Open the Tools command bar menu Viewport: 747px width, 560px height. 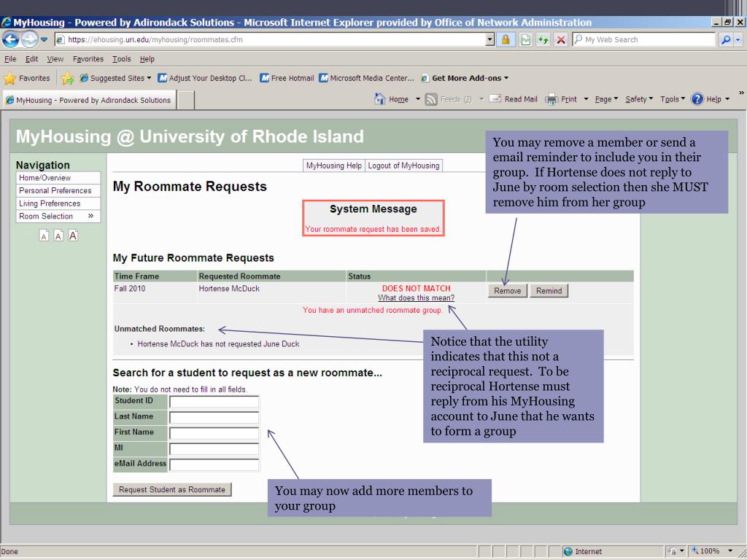click(672, 99)
